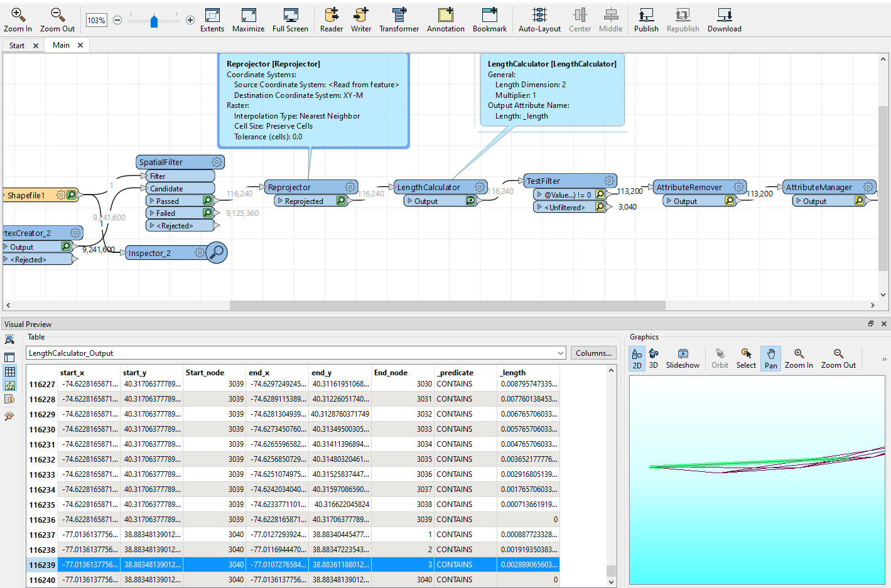This screenshot has height=588, width=891.
Task: Add a Writer to the workspace
Action: (361, 20)
